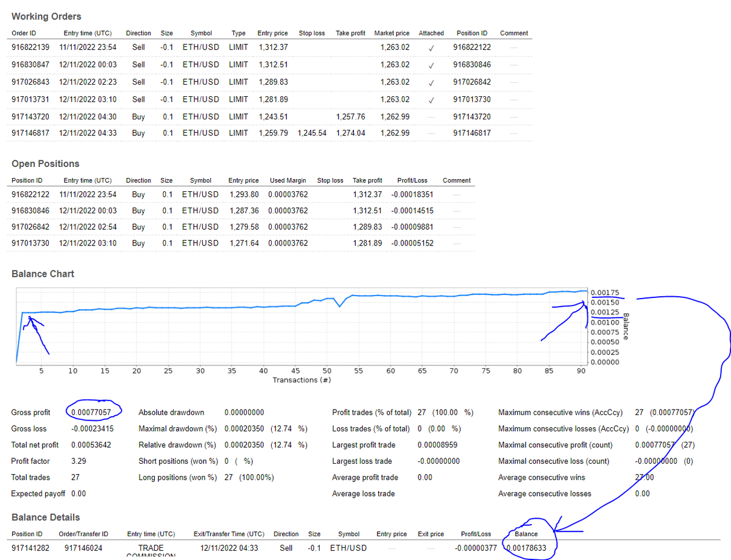Click the 0.00175 y-axis tick label
Screen dimensions: 731x560
pyautogui.click(x=605, y=293)
